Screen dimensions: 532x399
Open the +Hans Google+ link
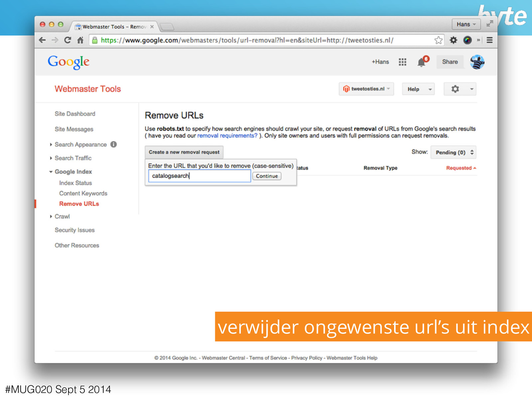(x=380, y=62)
